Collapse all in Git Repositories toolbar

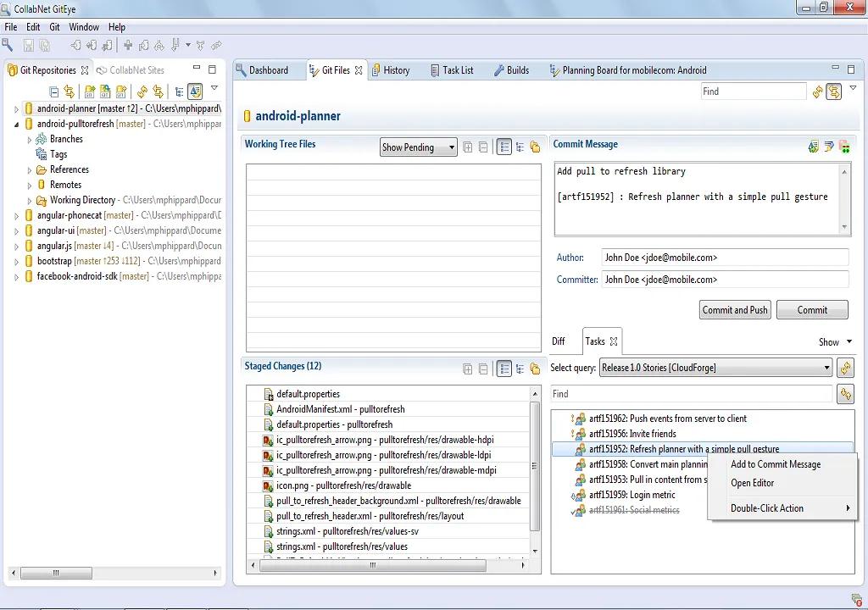[x=54, y=91]
